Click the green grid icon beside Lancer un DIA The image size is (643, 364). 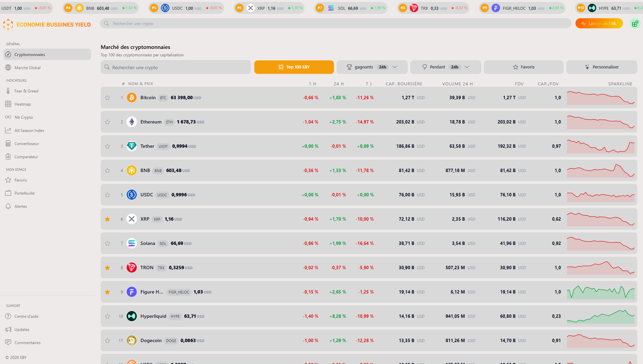(x=635, y=23)
